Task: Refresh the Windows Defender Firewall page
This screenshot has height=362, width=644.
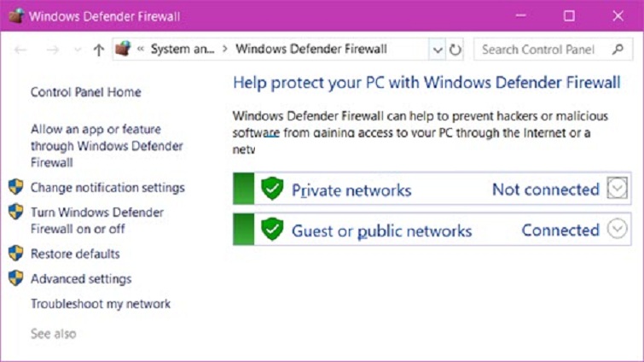Action: (455, 50)
